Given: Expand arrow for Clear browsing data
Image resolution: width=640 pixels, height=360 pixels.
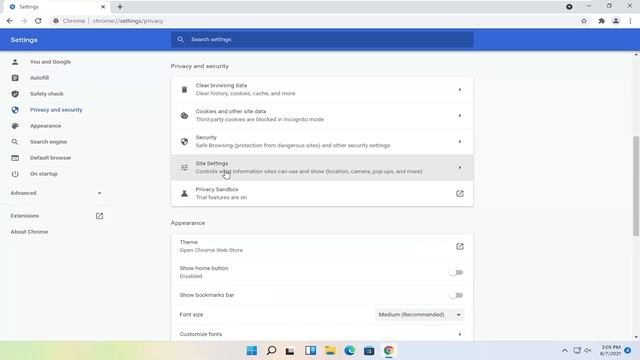Looking at the screenshot, I should click(x=460, y=89).
